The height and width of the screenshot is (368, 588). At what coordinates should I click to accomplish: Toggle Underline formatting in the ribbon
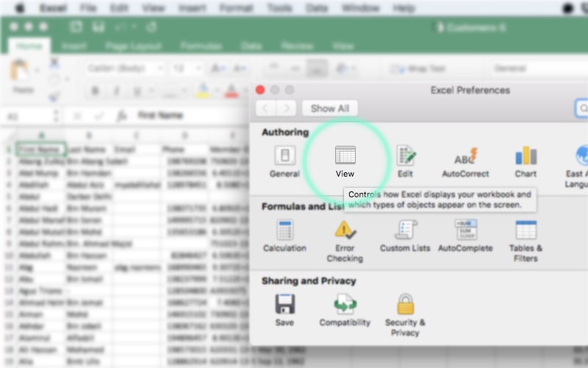pyautogui.click(x=137, y=91)
